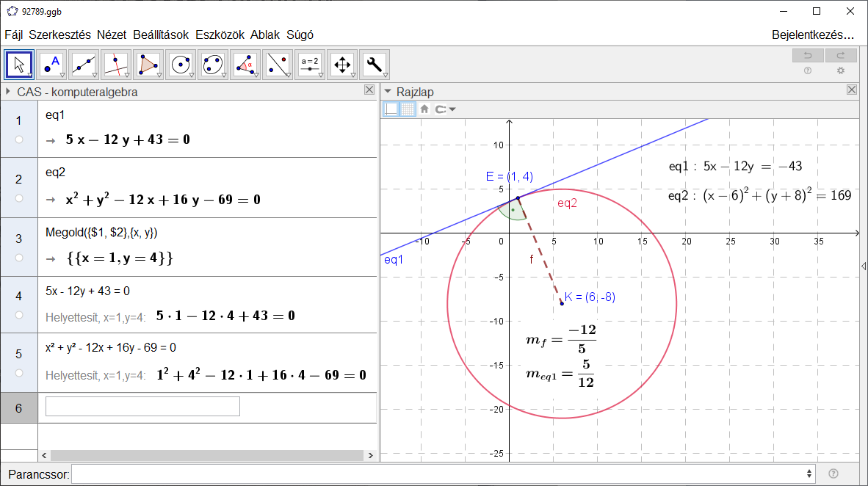868x486 pixels.
Task: Select the Move arrow tool
Action: tap(19, 65)
